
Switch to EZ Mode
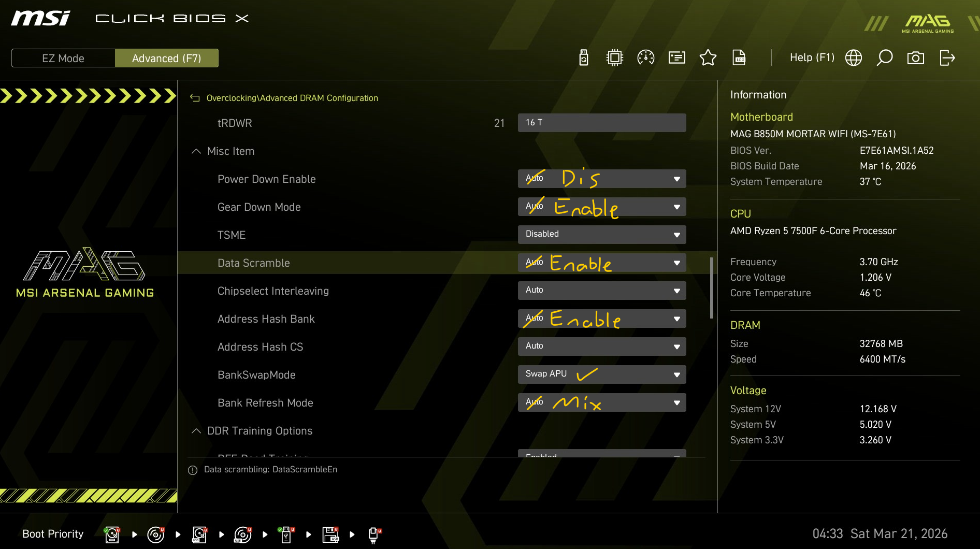tap(63, 58)
